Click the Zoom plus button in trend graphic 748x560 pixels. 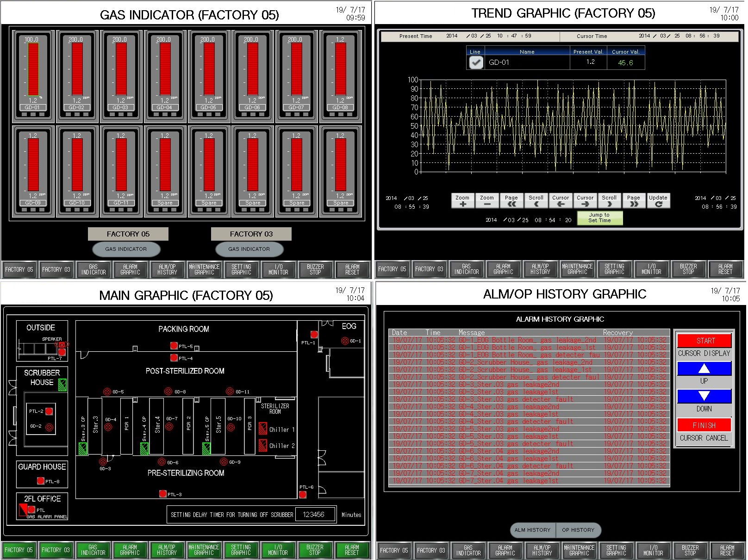462,200
